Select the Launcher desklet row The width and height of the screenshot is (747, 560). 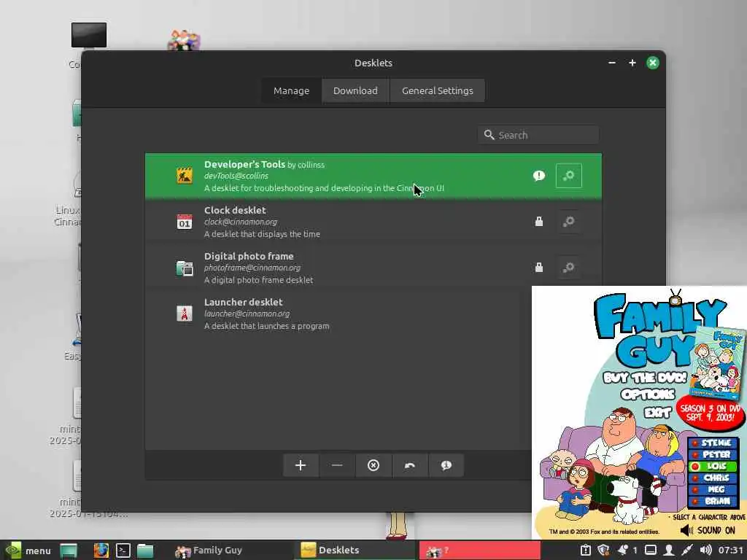click(x=338, y=314)
